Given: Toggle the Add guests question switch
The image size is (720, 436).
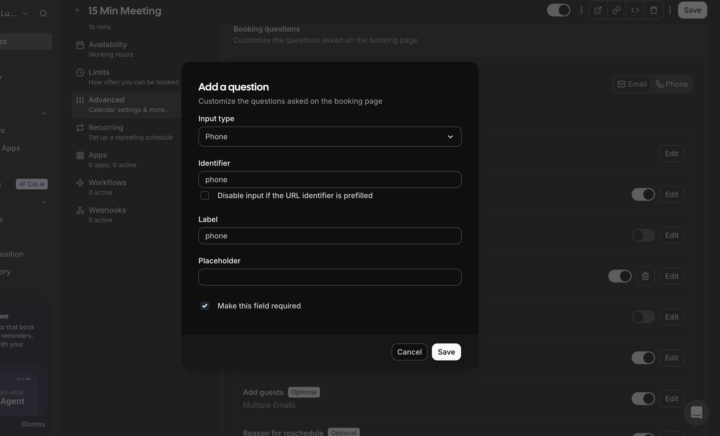Looking at the screenshot, I should point(643,398).
